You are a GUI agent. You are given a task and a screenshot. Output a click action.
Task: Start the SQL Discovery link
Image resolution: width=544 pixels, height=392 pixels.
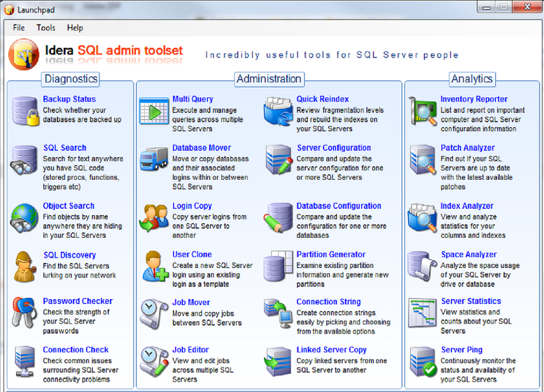[x=70, y=255]
